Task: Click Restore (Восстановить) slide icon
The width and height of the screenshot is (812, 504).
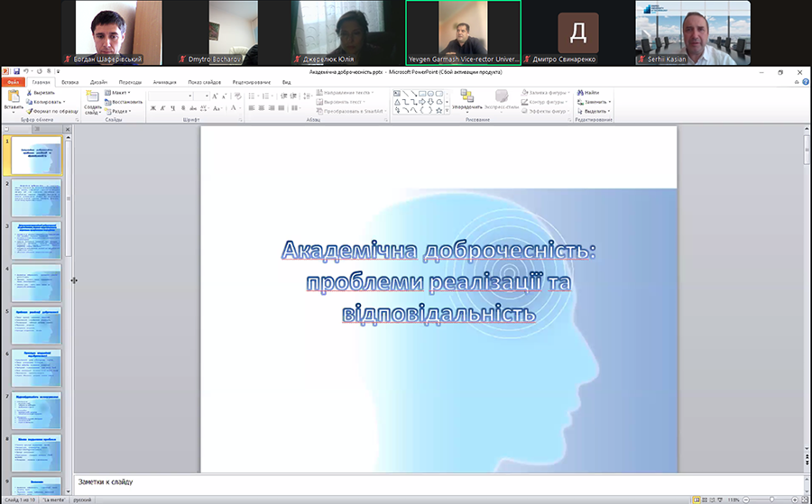Action: point(108,102)
